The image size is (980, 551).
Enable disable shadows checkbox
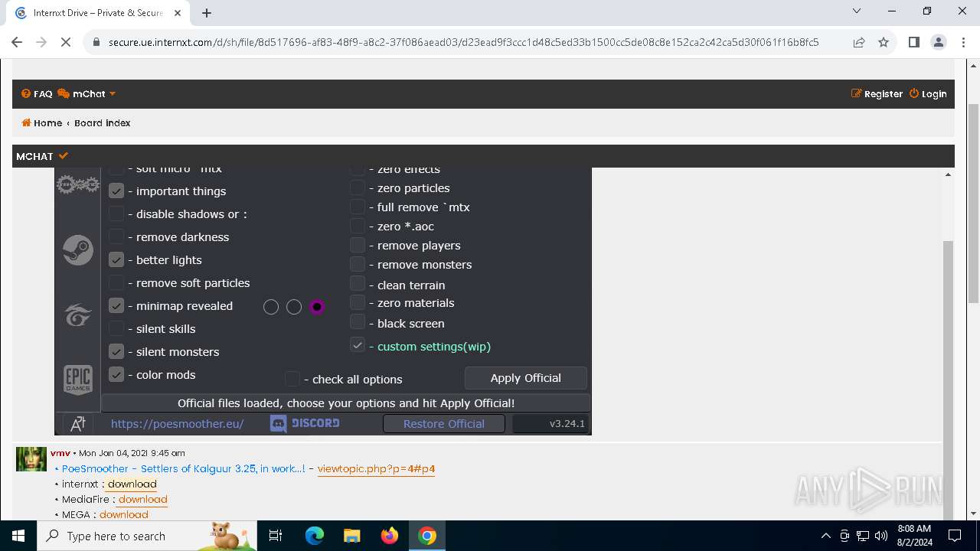click(x=116, y=214)
